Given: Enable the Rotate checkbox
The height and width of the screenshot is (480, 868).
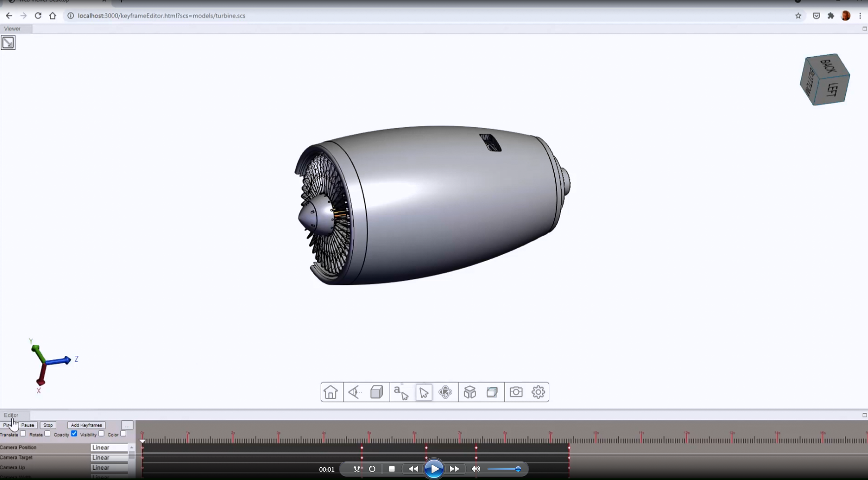Looking at the screenshot, I should tap(47, 434).
